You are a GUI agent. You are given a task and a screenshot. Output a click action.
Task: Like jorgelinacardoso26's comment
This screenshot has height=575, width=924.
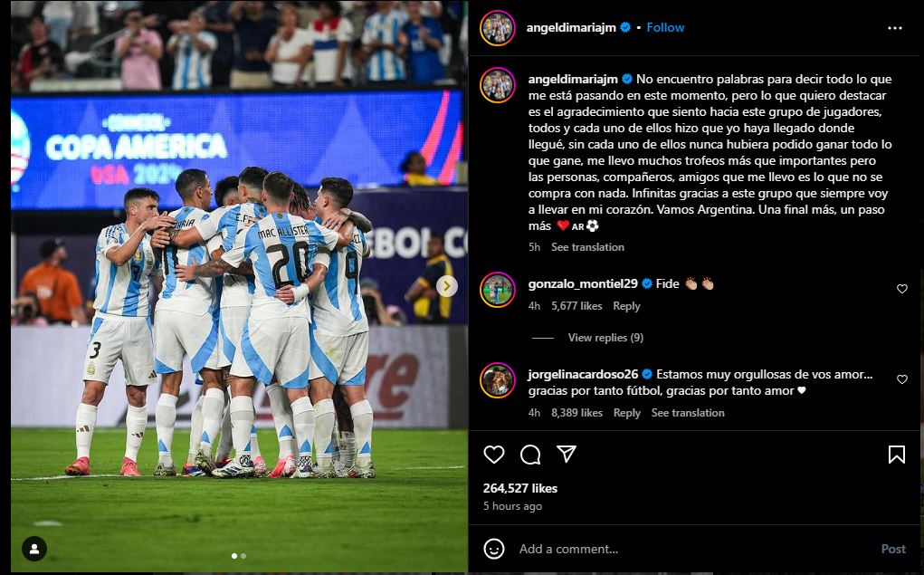click(901, 379)
